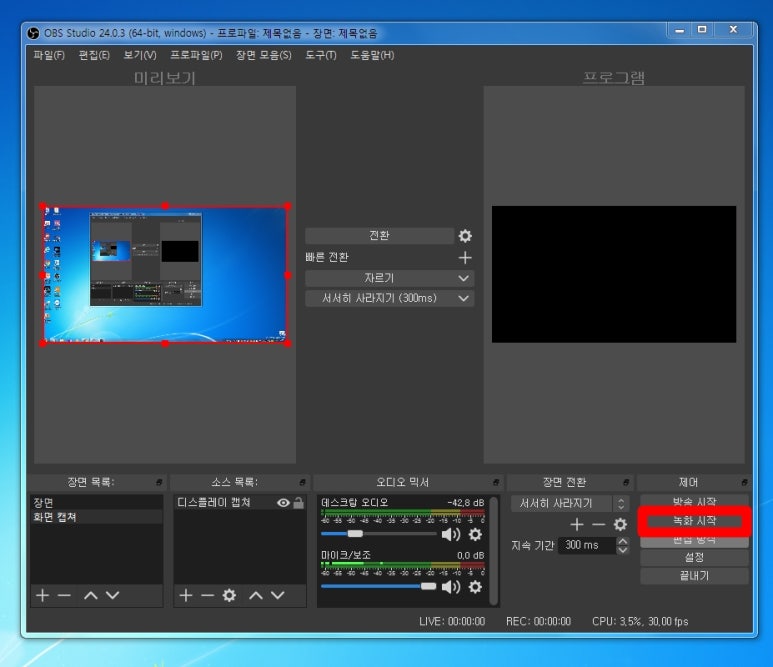Select the 디스플레이 캡쳐 source row
773x667 pixels.
(240, 503)
